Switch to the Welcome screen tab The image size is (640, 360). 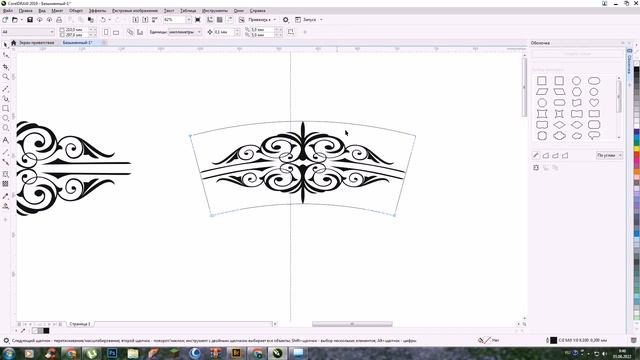pos(37,43)
